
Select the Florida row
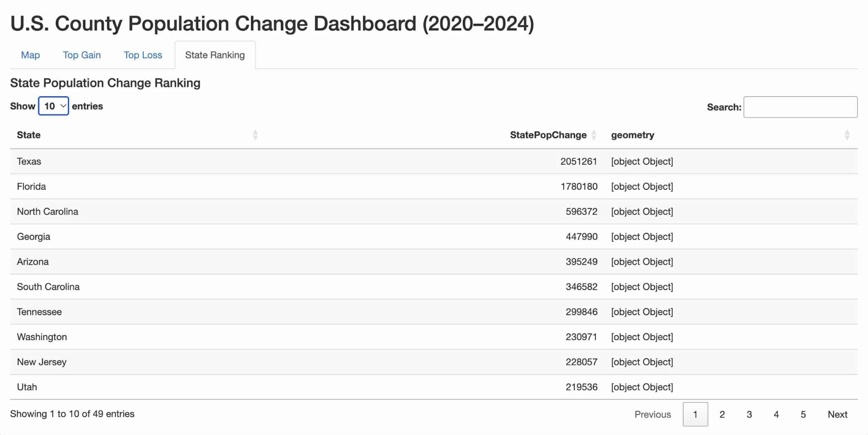(434, 186)
